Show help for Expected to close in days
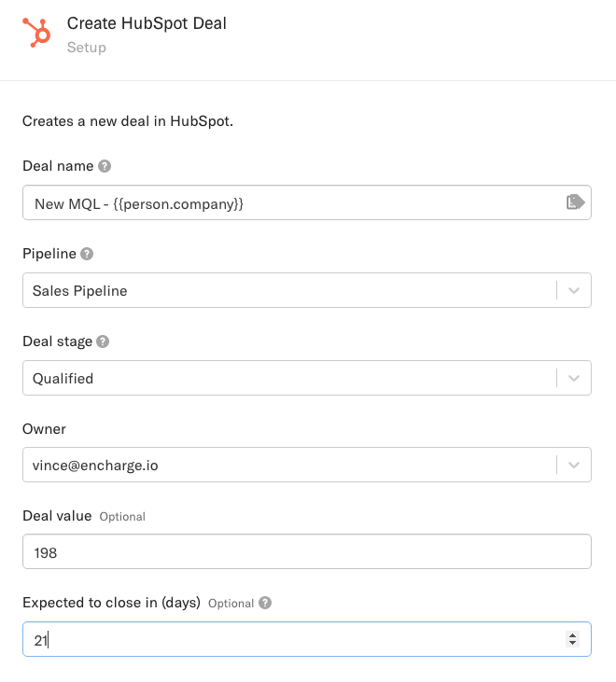 pyautogui.click(x=265, y=603)
